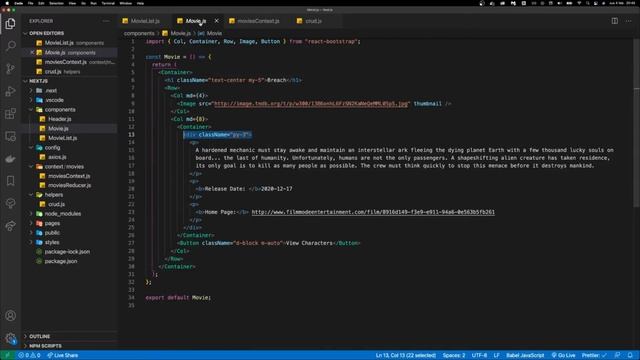Viewport: 640px width, 360px height.
Task: Click the components breadcrumb
Action: [x=139, y=33]
